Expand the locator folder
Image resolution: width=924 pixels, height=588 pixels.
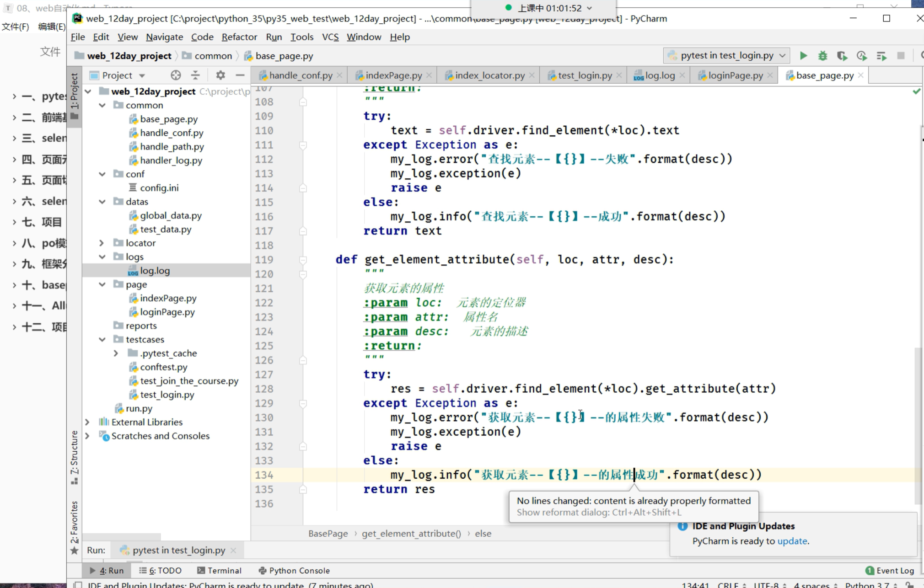point(102,243)
